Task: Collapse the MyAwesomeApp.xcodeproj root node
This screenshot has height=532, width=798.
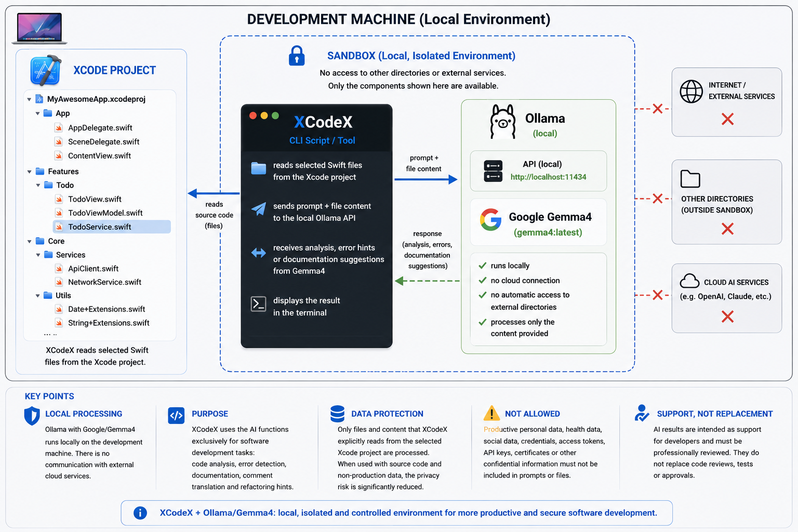Action: coord(29,99)
